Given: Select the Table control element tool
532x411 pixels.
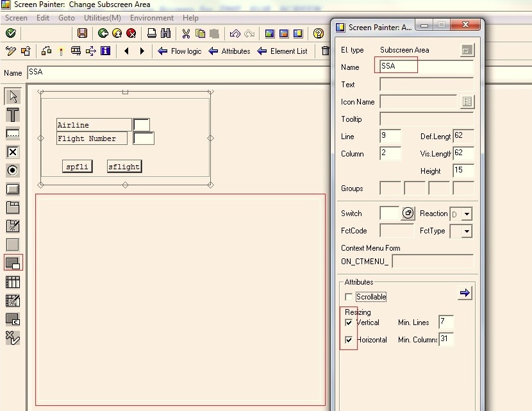Looking at the screenshot, I should (13, 282).
